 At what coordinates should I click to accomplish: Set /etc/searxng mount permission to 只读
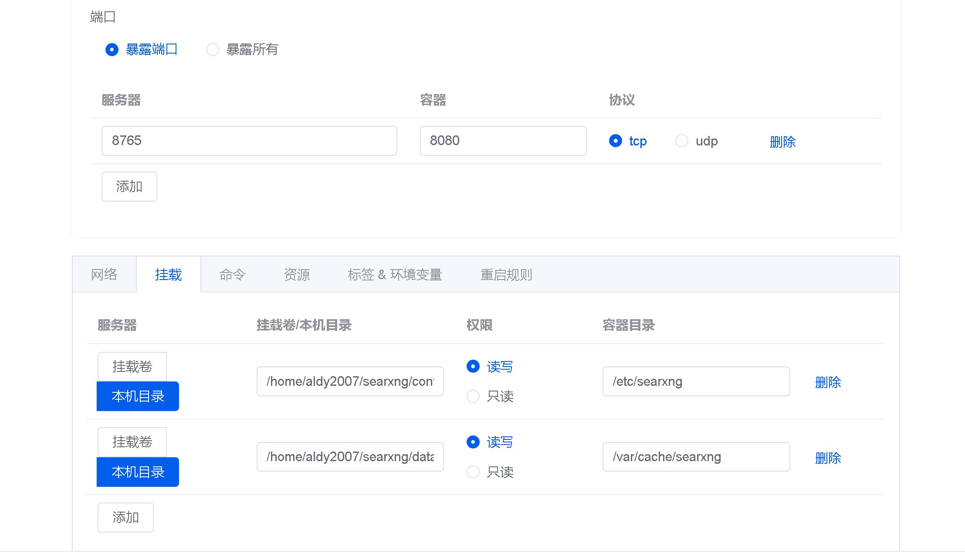tap(473, 396)
